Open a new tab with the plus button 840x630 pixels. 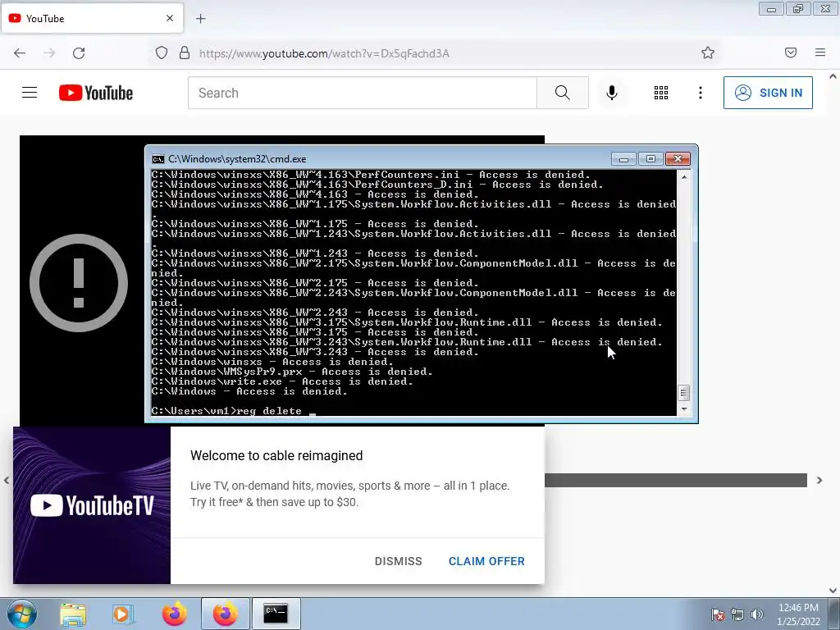pos(200,19)
